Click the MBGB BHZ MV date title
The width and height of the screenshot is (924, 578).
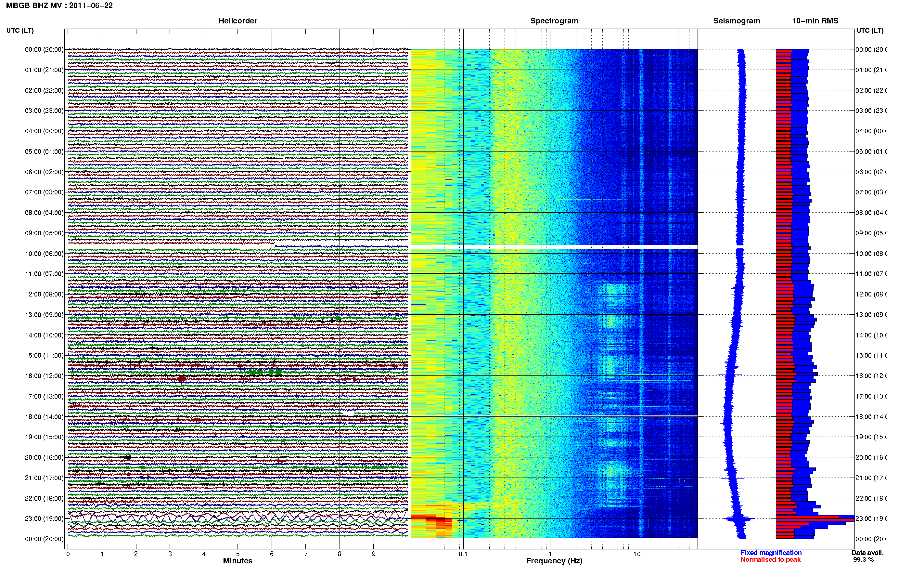(59, 5)
